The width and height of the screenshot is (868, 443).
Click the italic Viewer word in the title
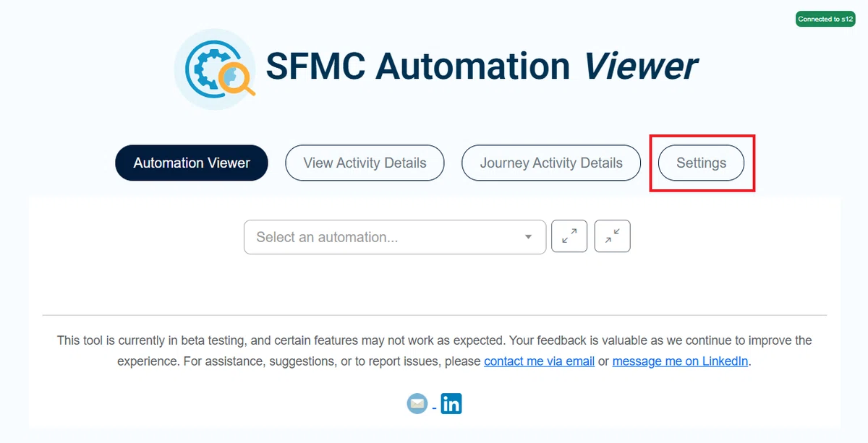pos(641,66)
